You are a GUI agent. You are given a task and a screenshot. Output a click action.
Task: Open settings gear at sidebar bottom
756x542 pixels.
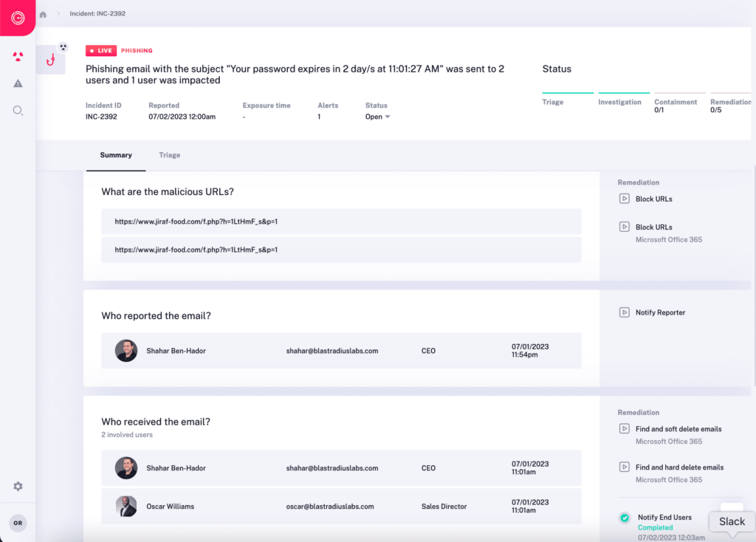pyautogui.click(x=18, y=486)
